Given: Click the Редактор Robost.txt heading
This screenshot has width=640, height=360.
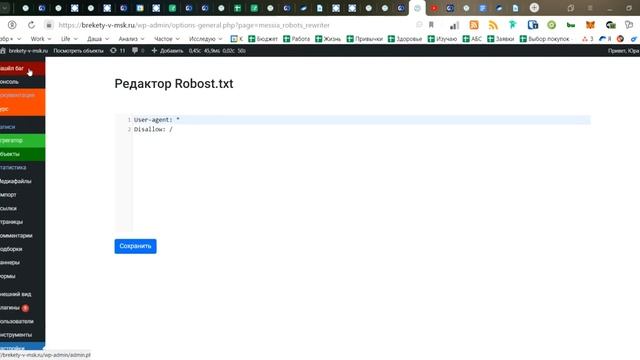Looking at the screenshot, I should click(x=174, y=84).
